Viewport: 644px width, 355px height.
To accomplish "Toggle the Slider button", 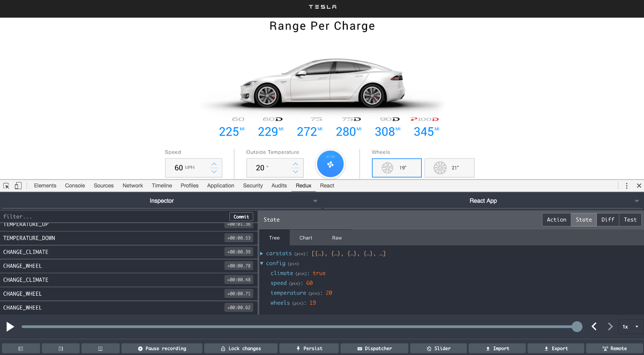I will pyautogui.click(x=438, y=349).
